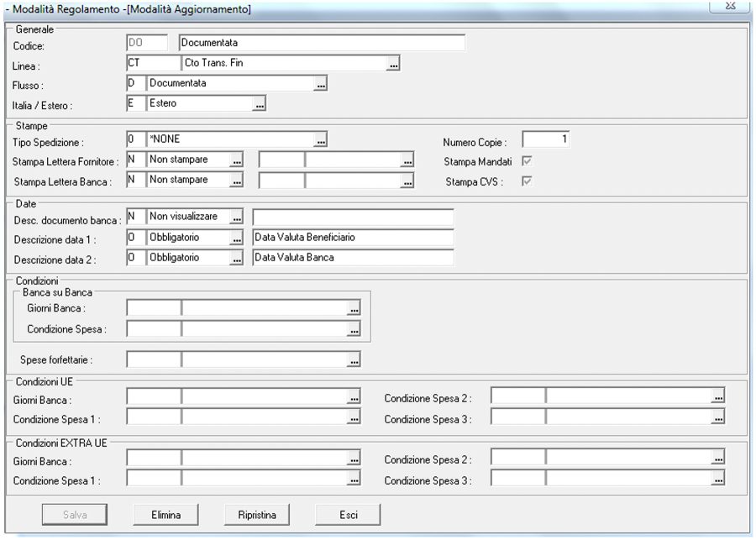Open lookup for Spese forfettarie field
The width and height of the screenshot is (756, 540).
coord(354,360)
